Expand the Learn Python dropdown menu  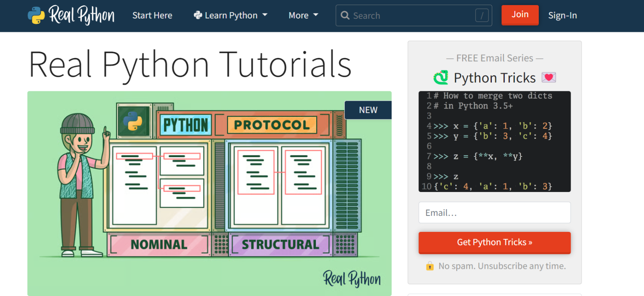[x=231, y=16]
